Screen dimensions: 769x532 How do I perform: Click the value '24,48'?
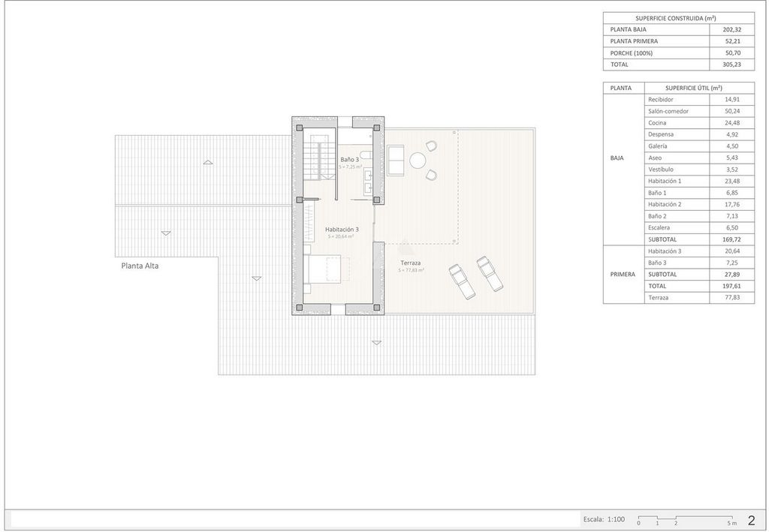[x=732, y=123]
